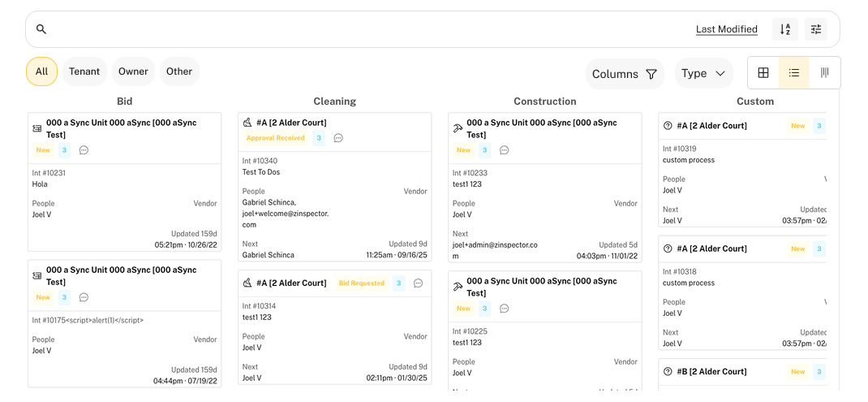
Task: Open comments on Int #10314 Bid Requested card
Action: click(x=418, y=283)
